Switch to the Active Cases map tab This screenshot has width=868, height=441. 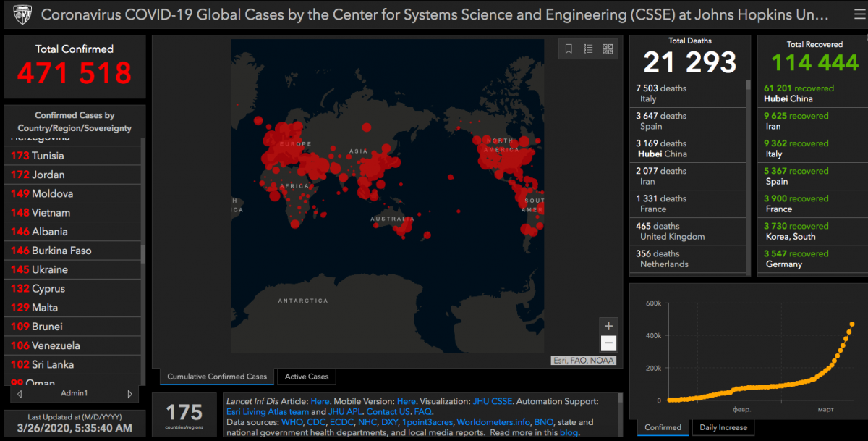tap(307, 377)
